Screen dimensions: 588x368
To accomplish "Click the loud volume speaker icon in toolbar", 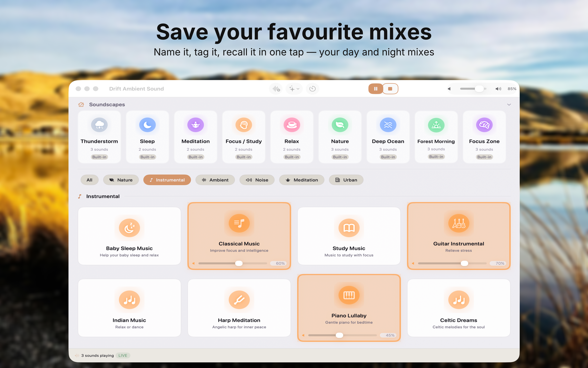I will click(x=498, y=89).
